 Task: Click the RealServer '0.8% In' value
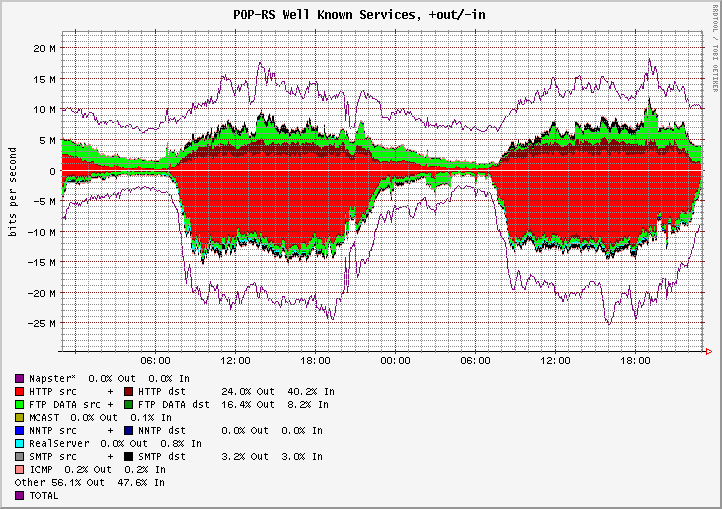181,444
